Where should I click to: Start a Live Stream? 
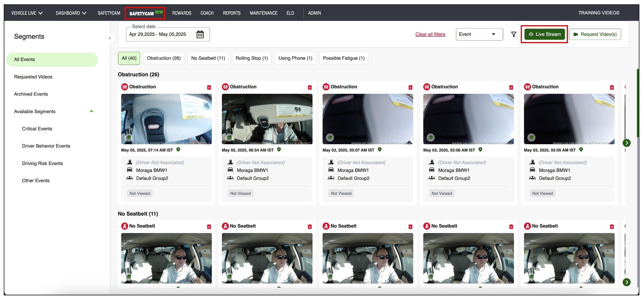pos(544,34)
